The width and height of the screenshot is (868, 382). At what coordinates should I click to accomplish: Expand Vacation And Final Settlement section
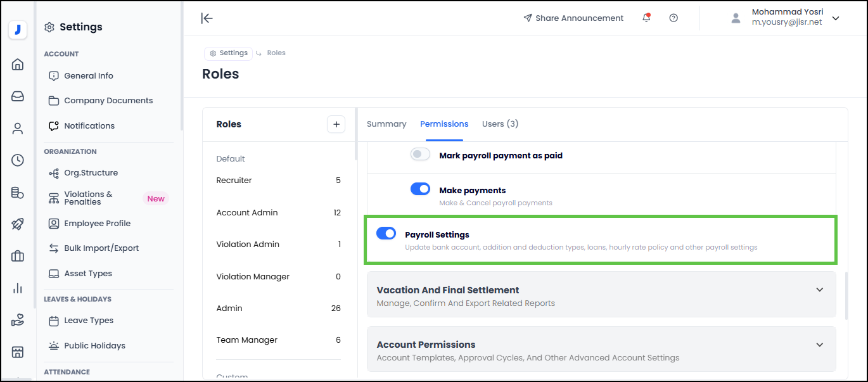819,290
